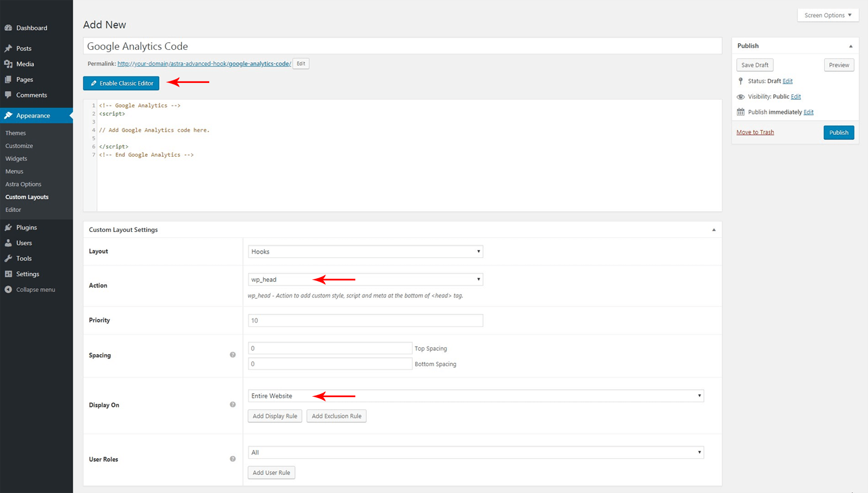The image size is (868, 493).
Task: Open the Widgets submenu item
Action: 16,158
